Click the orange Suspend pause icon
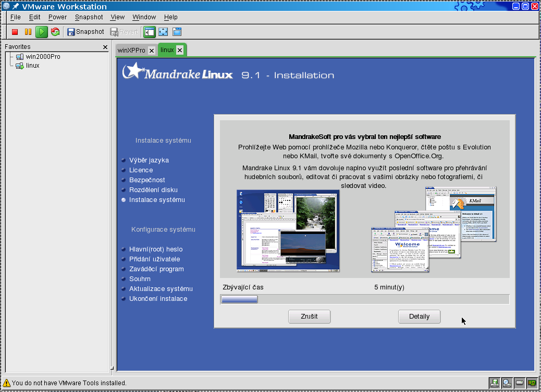 click(x=28, y=32)
